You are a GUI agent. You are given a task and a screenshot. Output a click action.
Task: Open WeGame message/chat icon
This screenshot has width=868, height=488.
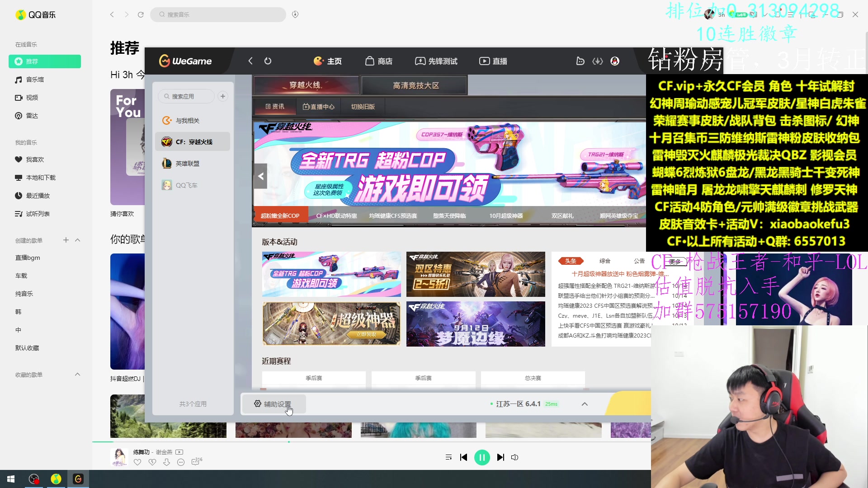pos(580,61)
